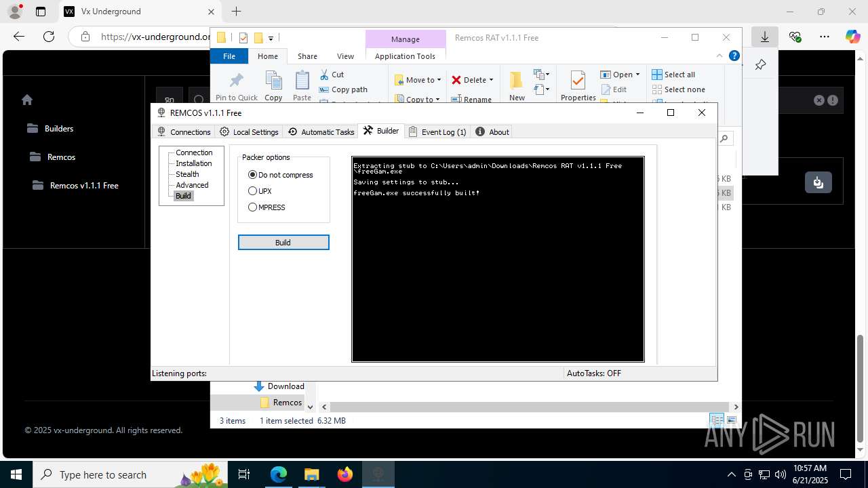Open the About tab in REMCOS
Screen dimensions: 868x488
492,132
